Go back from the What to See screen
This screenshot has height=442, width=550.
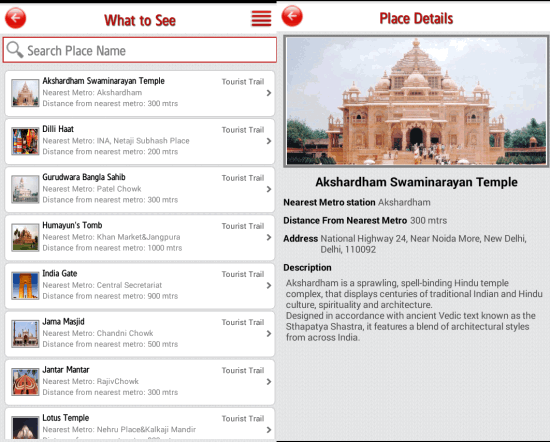[15, 18]
